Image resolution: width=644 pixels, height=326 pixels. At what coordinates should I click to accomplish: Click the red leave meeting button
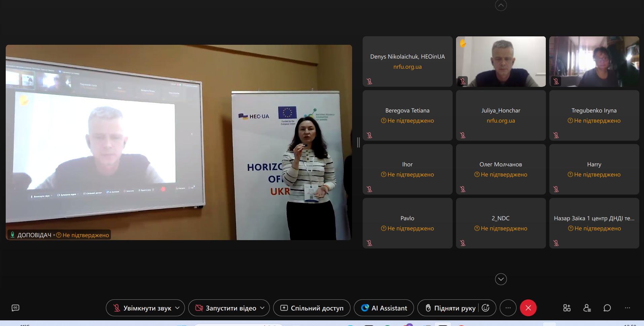tap(528, 308)
